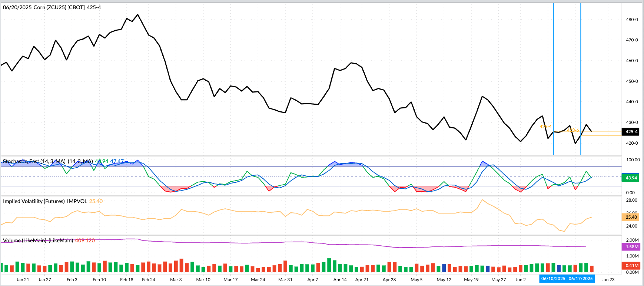Click the 2.00M level on volume axis
Image resolution: width=644 pixels, height=286 pixels.
click(632, 240)
